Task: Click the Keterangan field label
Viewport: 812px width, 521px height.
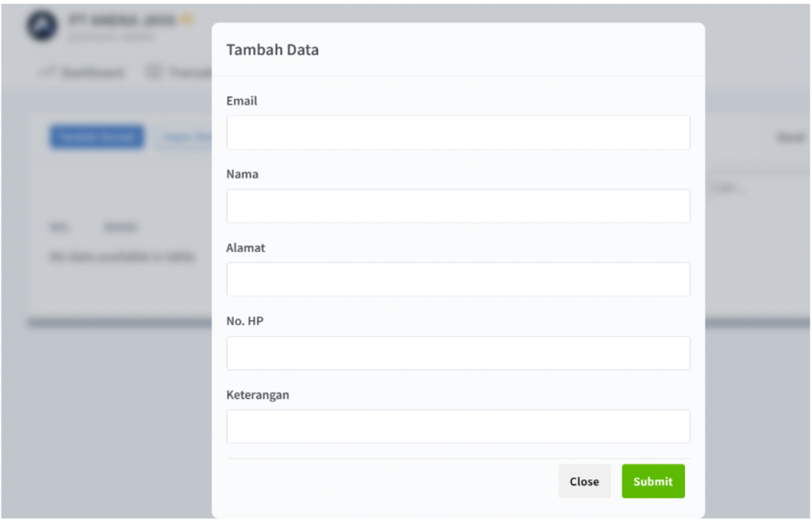Action: [258, 394]
